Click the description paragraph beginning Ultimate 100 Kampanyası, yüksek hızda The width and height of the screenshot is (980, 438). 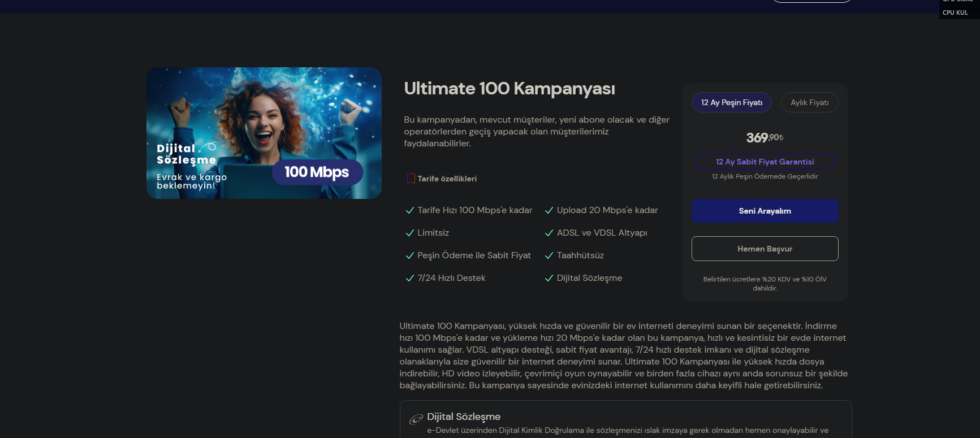coord(624,355)
